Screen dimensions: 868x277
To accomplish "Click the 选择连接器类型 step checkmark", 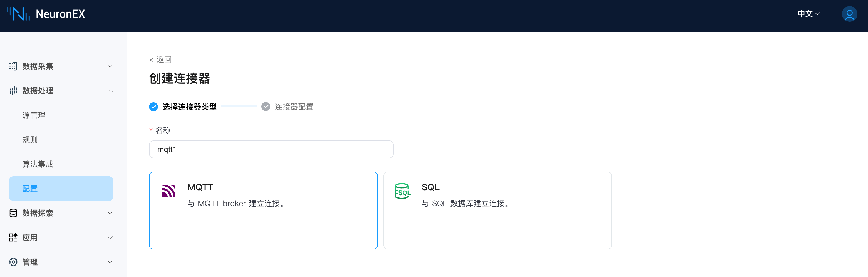I will (x=153, y=107).
